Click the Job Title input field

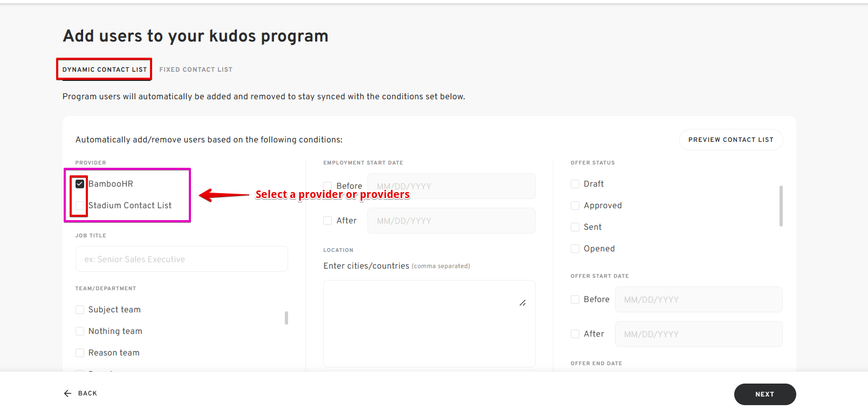point(182,259)
